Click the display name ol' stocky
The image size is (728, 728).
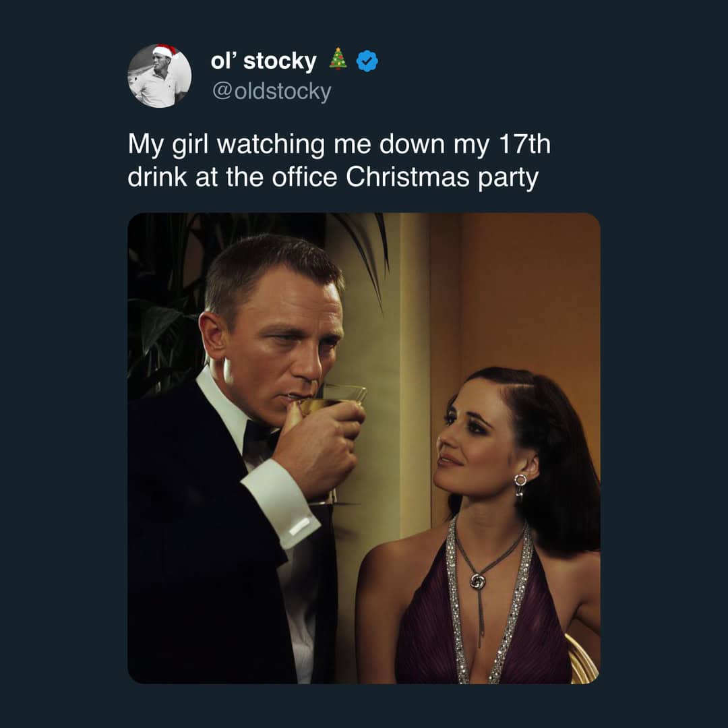click(x=264, y=61)
